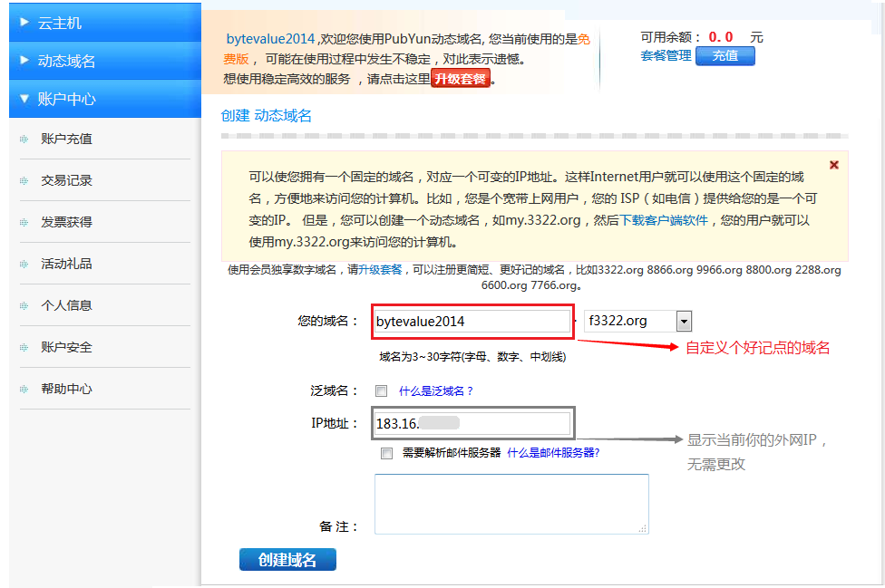The width and height of the screenshot is (885, 588).
Task: Go to 发票获得 page
Action: click(66, 222)
